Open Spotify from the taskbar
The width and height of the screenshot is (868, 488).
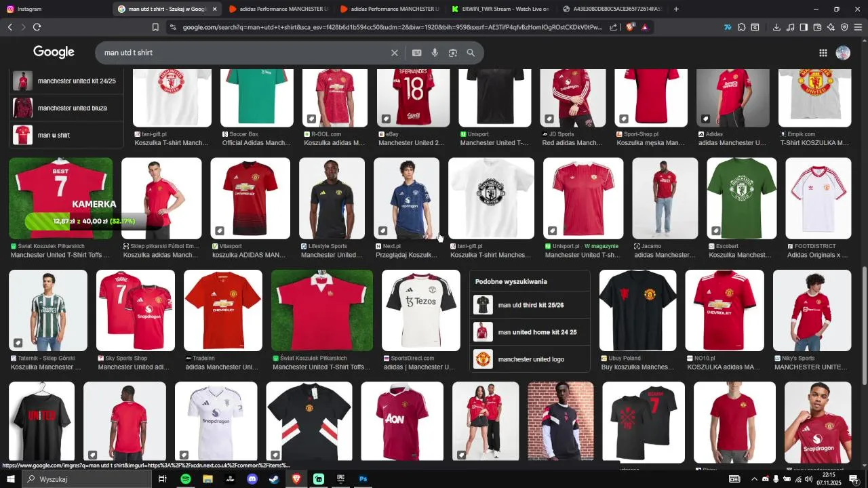point(185,479)
